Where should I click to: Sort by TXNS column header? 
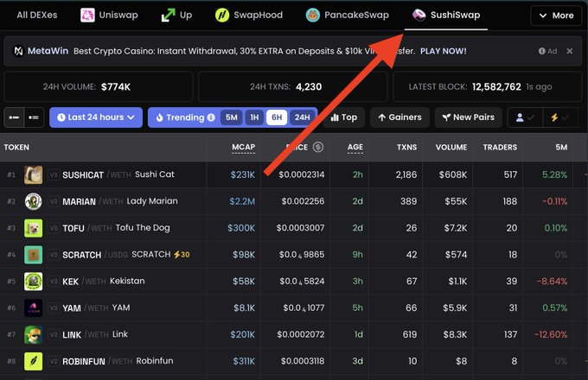(x=407, y=147)
